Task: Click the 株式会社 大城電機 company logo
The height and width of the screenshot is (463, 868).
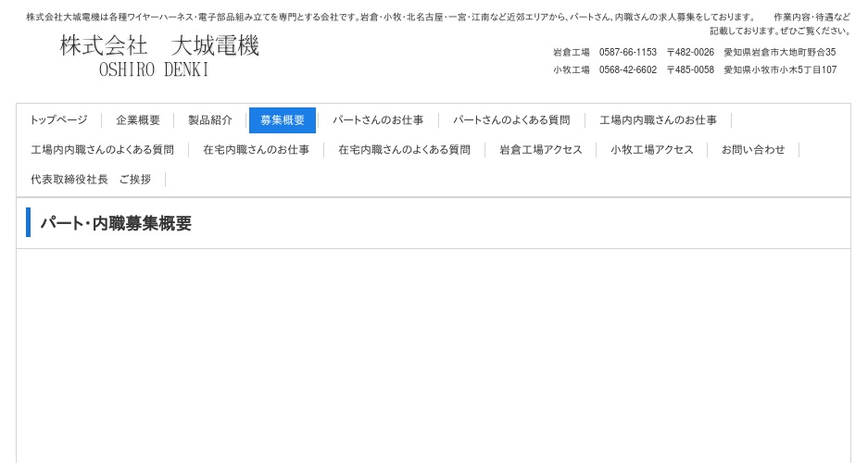Action: click(159, 46)
